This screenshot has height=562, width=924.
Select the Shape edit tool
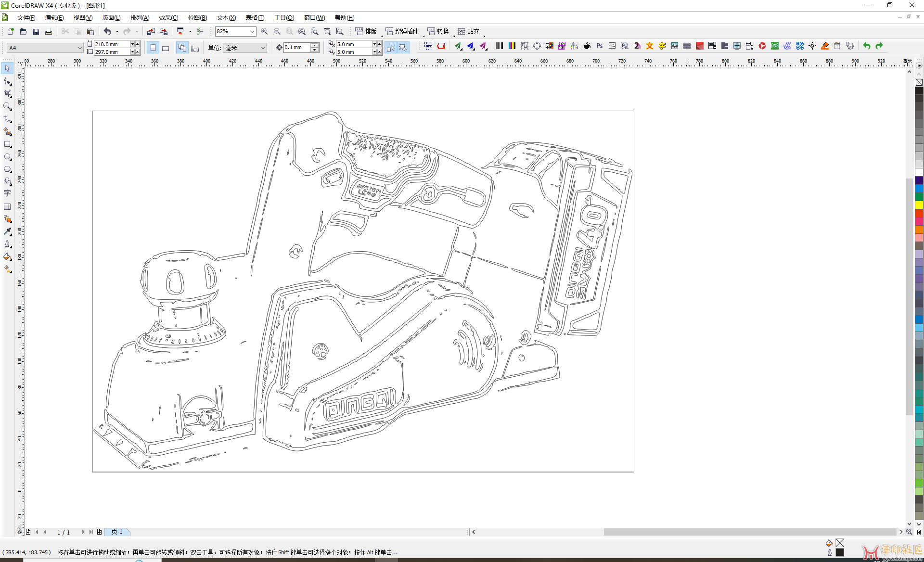[7, 81]
